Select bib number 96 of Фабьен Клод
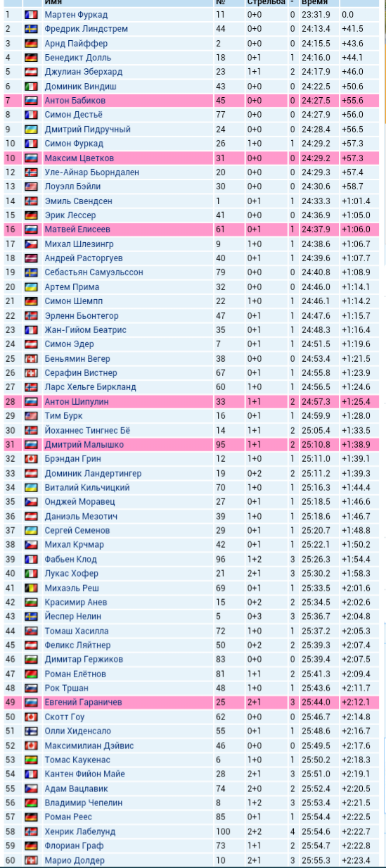The height and width of the screenshot is (868, 386). 221,558
